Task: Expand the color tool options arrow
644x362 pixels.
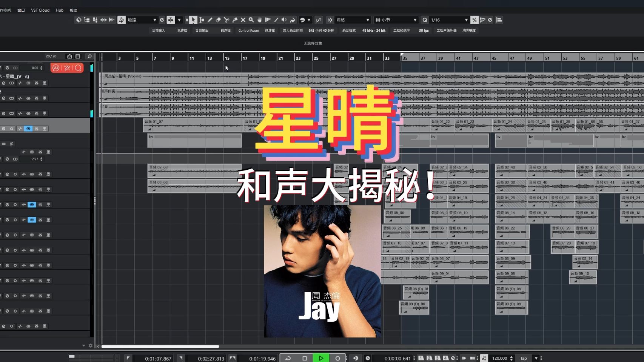Action: [309, 20]
